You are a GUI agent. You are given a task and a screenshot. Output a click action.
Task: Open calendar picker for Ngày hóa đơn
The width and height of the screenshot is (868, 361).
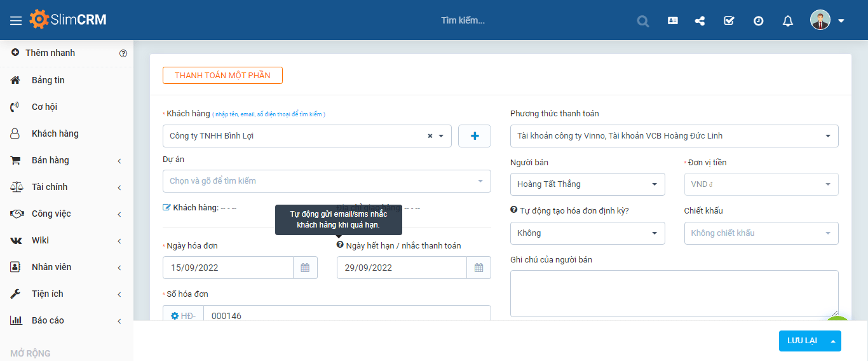305,268
